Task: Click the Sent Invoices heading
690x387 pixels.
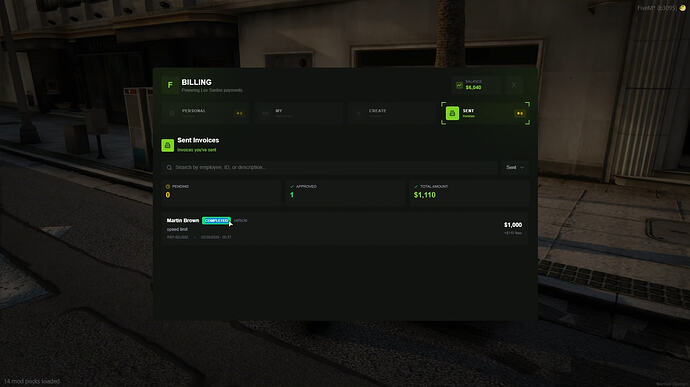Action: pyautogui.click(x=198, y=140)
